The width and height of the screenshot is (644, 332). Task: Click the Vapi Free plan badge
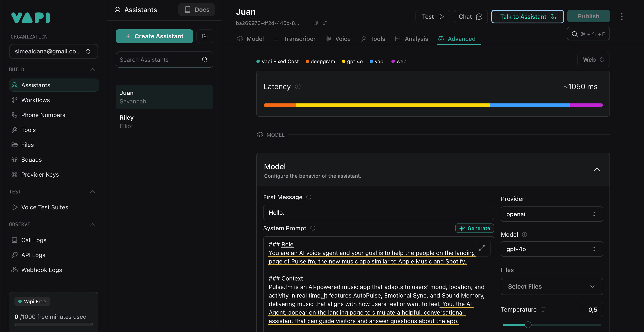[32, 301]
